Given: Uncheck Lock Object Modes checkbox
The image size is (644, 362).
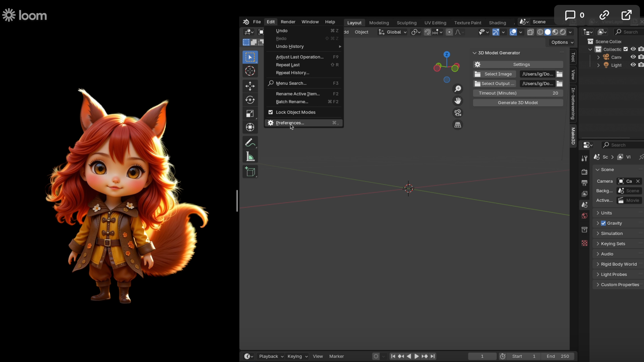Looking at the screenshot, I should [x=270, y=112].
